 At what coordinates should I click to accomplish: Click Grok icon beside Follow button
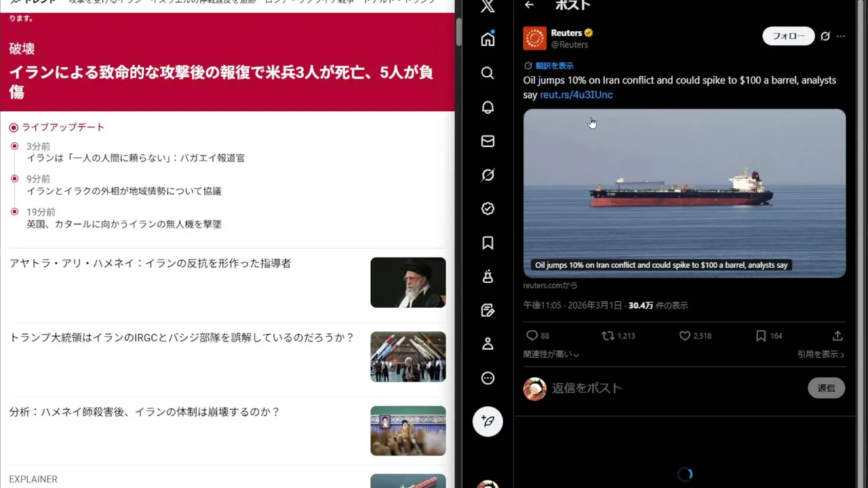[825, 36]
